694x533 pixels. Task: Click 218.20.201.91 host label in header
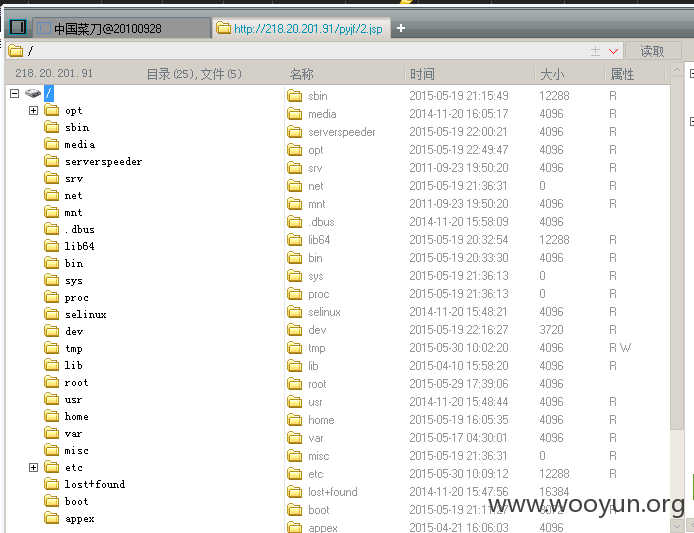(x=54, y=73)
